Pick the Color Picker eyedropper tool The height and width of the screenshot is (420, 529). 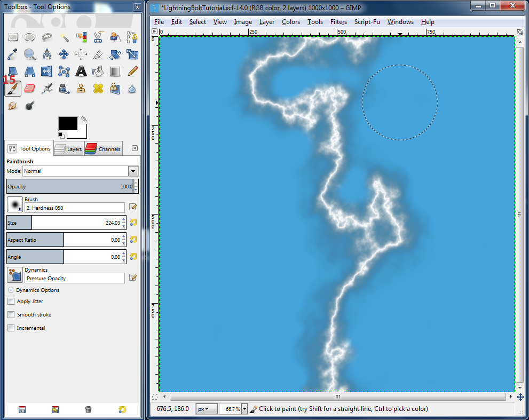pyautogui.click(x=13, y=54)
